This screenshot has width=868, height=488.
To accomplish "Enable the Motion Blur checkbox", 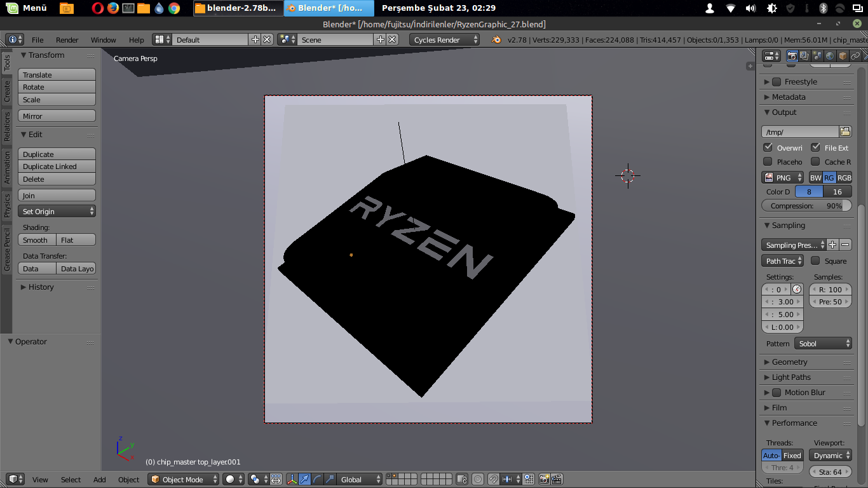I will click(776, 393).
